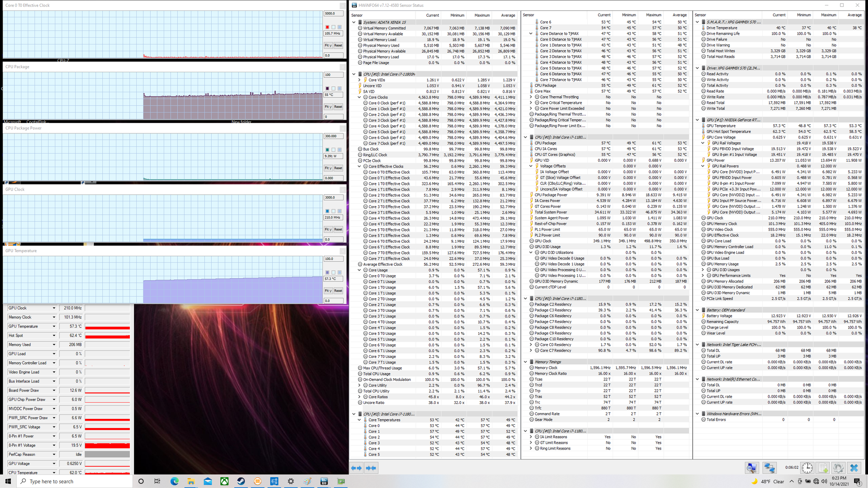Open Windows Settings gear on taskbar
Viewport: 868px width, 488px height.
pyautogui.click(x=291, y=481)
